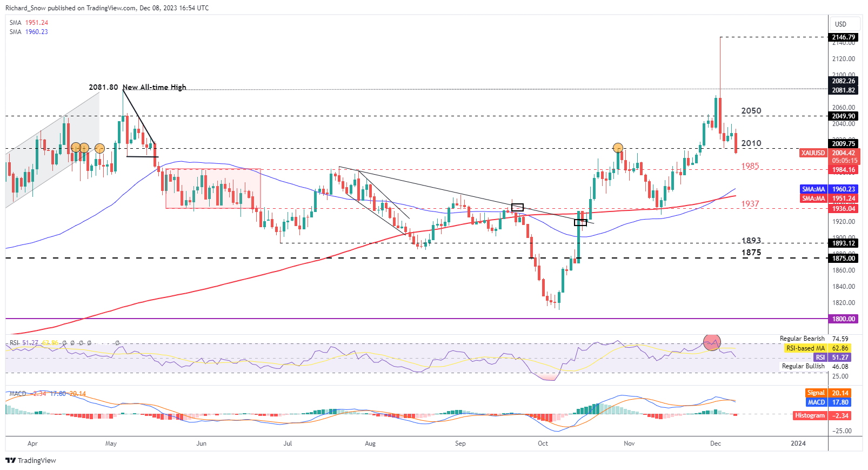Click the TradingView logo at bottom left

31,460
